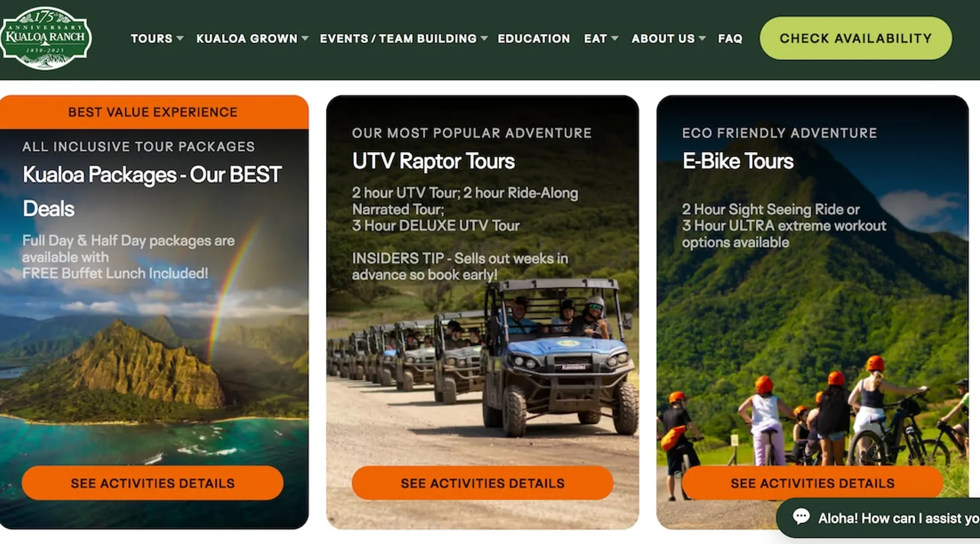Expand the Events / Team Building dropdown arrow
The width and height of the screenshot is (980, 544).
[x=484, y=39]
